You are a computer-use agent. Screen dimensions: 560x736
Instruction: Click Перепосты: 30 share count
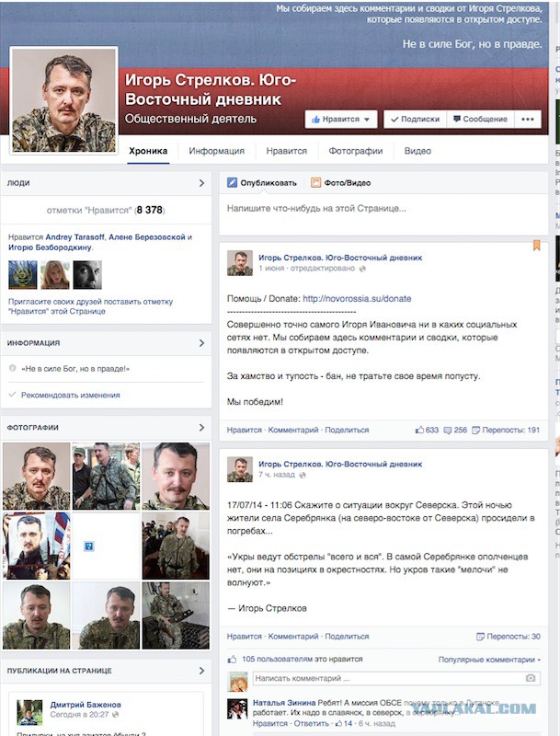pyautogui.click(x=509, y=637)
